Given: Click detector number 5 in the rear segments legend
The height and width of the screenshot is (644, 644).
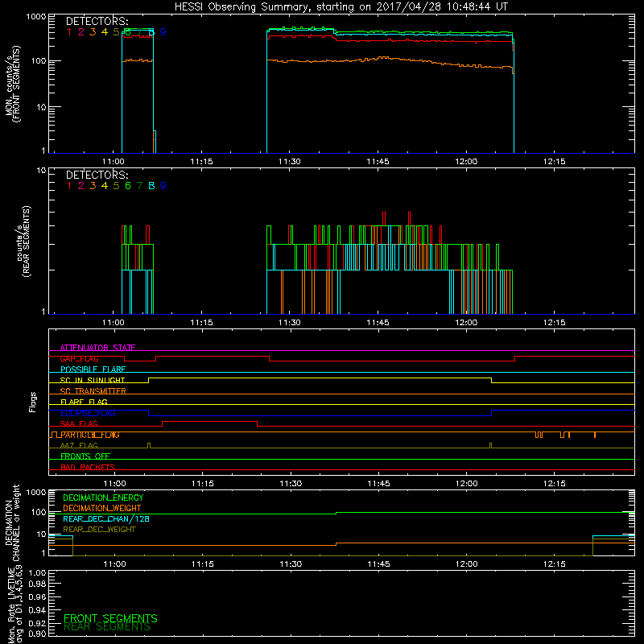Looking at the screenshot, I should coord(116,186).
